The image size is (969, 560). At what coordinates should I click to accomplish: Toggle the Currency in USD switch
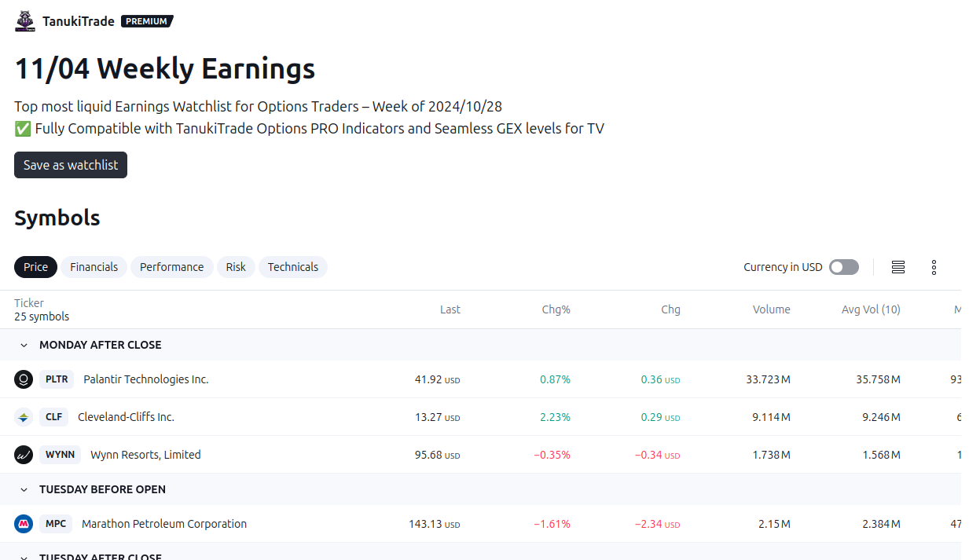point(844,267)
